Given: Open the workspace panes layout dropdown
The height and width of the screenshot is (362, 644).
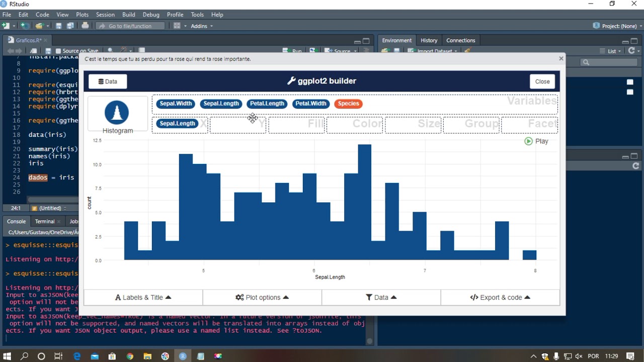Looking at the screenshot, I should (x=180, y=26).
